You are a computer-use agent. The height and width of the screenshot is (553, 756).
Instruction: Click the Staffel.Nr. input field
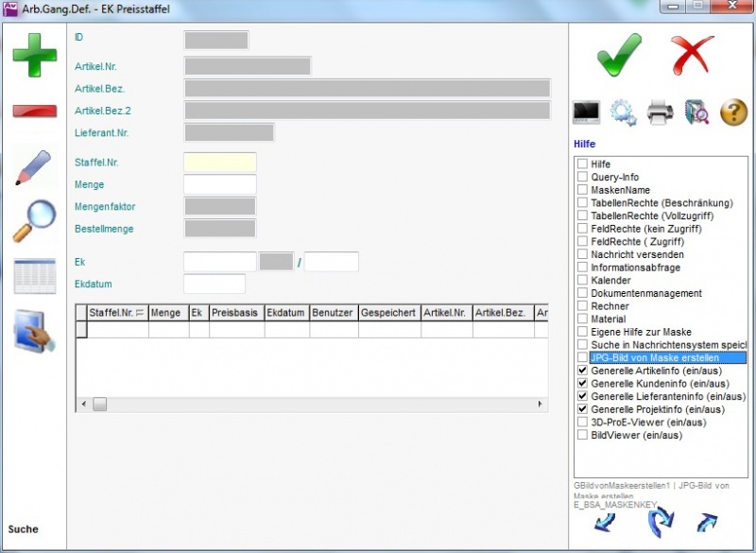click(x=219, y=163)
